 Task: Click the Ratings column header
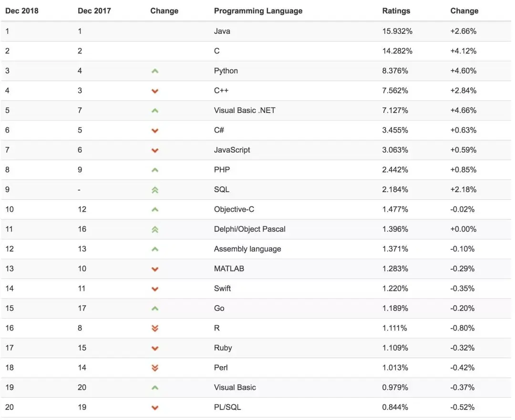[396, 11]
